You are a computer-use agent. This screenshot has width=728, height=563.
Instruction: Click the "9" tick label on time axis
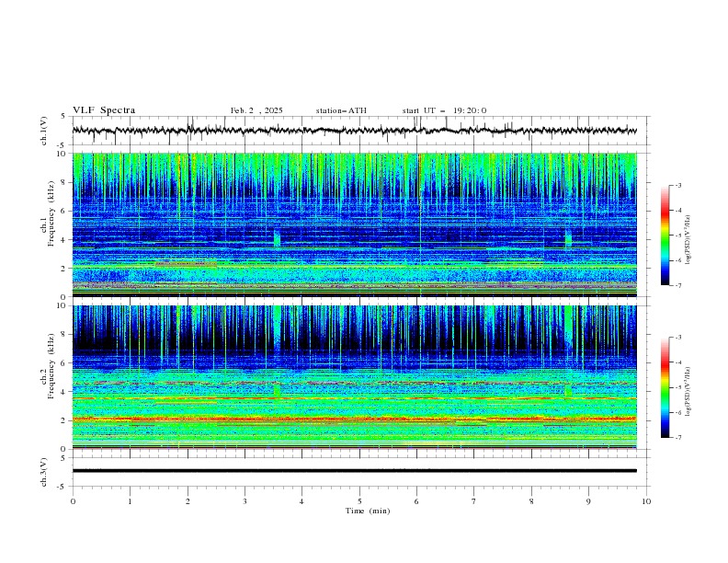tap(588, 501)
